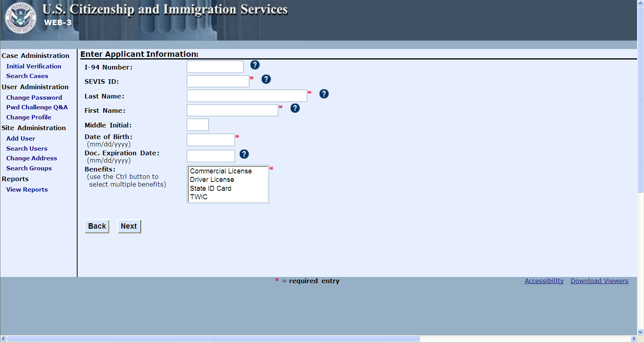Open help icon for SEVIS ID

[x=266, y=79]
